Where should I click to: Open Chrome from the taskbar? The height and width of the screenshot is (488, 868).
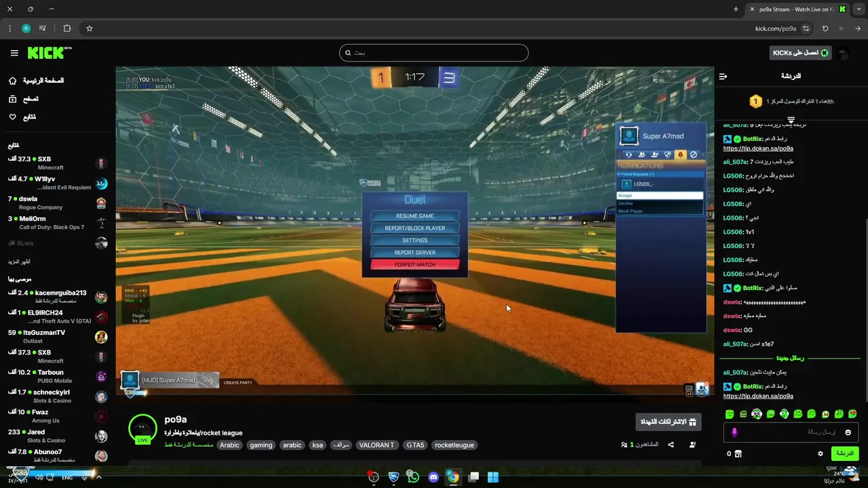[453, 477]
